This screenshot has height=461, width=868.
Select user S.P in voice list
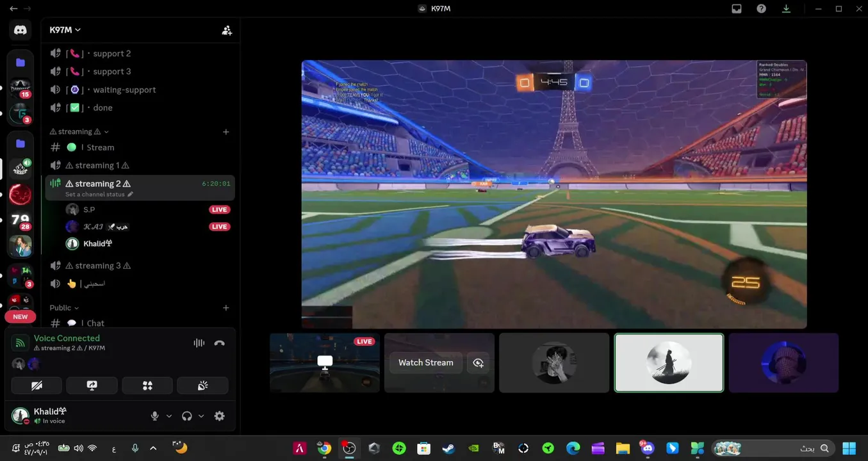tap(149, 209)
